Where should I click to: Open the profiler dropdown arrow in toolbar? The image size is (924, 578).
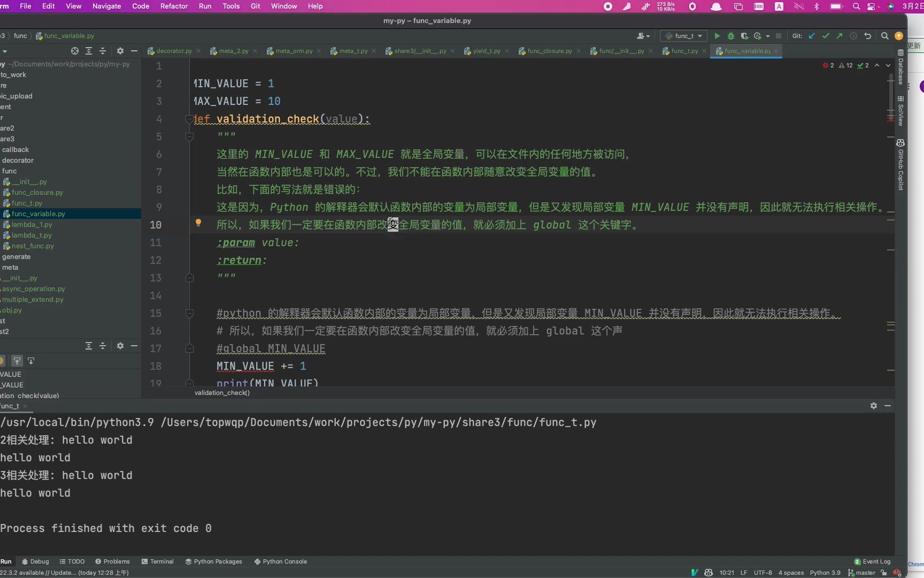tap(767, 36)
